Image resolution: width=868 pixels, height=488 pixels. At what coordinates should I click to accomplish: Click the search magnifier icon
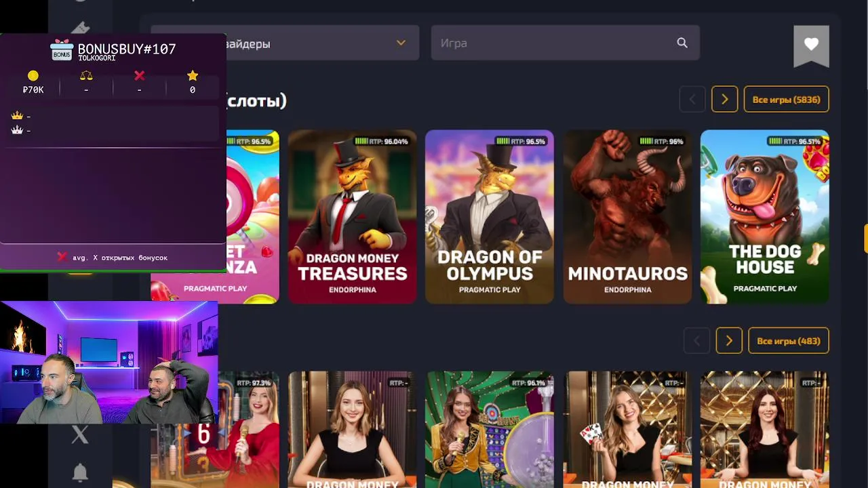click(x=682, y=43)
